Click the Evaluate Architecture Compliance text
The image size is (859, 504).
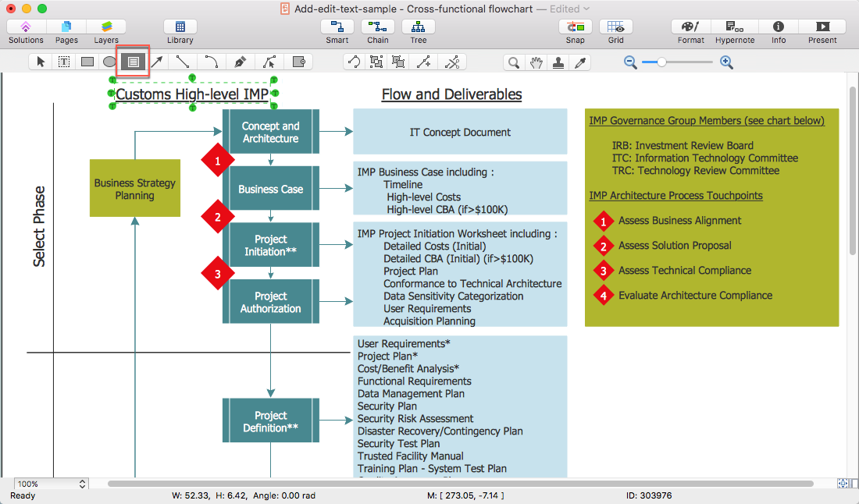point(695,296)
